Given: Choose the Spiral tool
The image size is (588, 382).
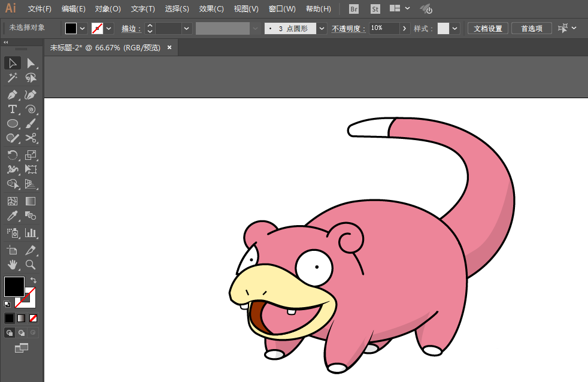Looking at the screenshot, I should click(x=31, y=109).
